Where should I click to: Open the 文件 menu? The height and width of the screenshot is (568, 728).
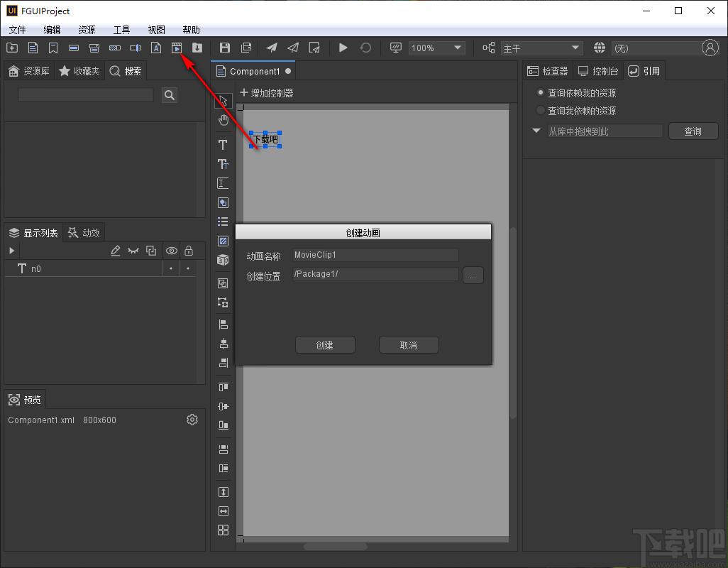[x=18, y=30]
